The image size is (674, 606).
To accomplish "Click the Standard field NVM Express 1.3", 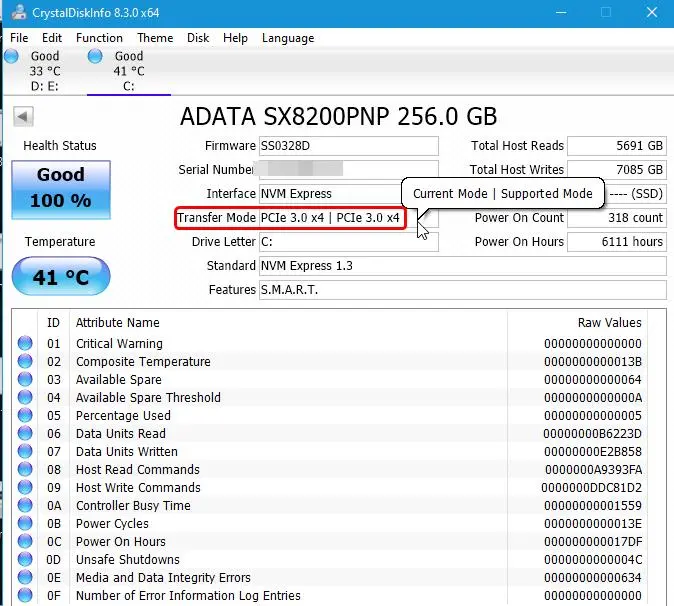I will pos(463,266).
